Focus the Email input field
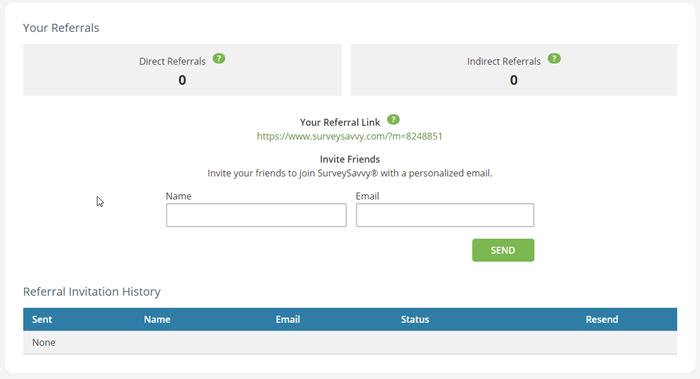 point(445,215)
